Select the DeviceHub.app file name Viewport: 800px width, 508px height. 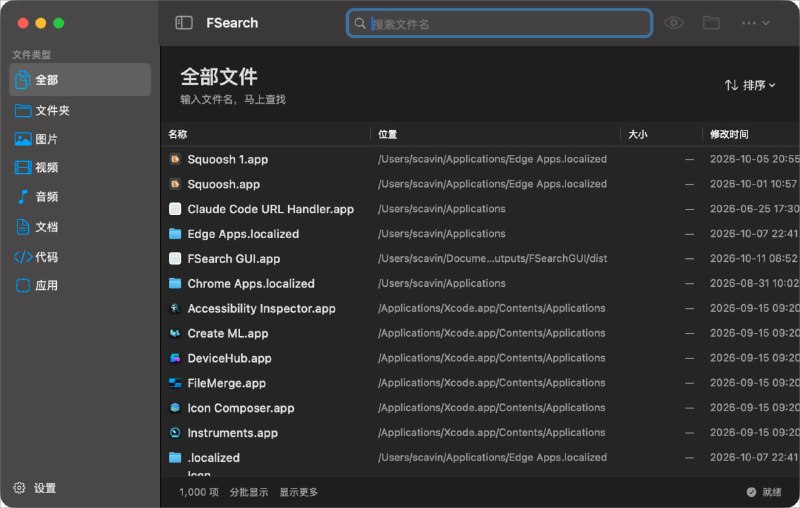[x=229, y=358]
